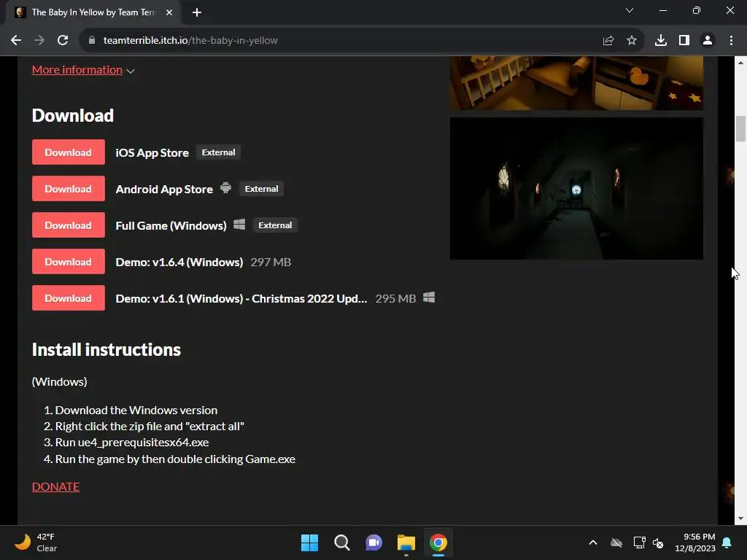The width and height of the screenshot is (747, 560).
Task: Click the Chrome taskbar icon
Action: [x=438, y=542]
